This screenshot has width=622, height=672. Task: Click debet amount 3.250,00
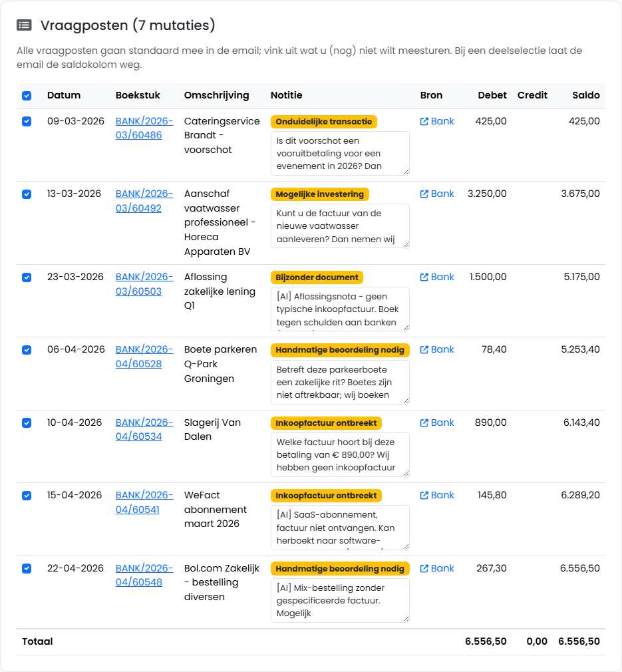coord(487,194)
